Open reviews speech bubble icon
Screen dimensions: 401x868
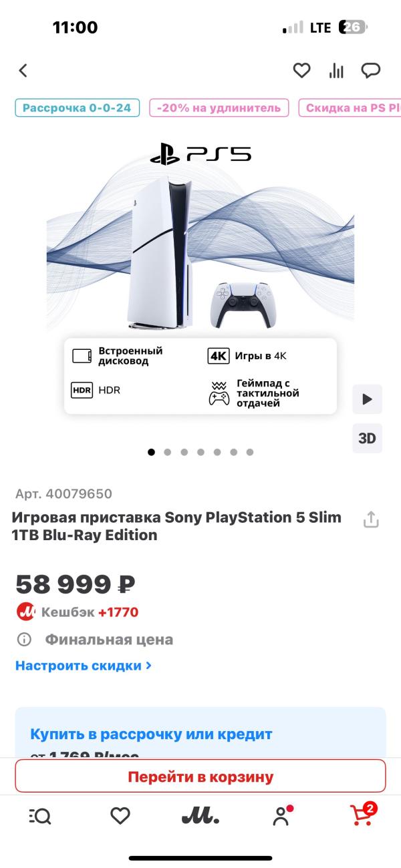(x=371, y=70)
